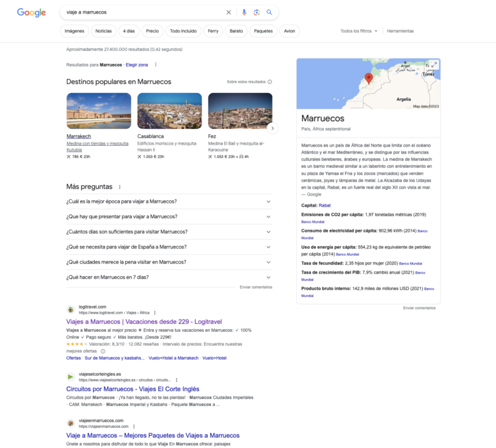
Task: Expand '¿Qué ciudades merece la pena visitar en Marruecos?'
Action: pyautogui.click(x=169, y=262)
